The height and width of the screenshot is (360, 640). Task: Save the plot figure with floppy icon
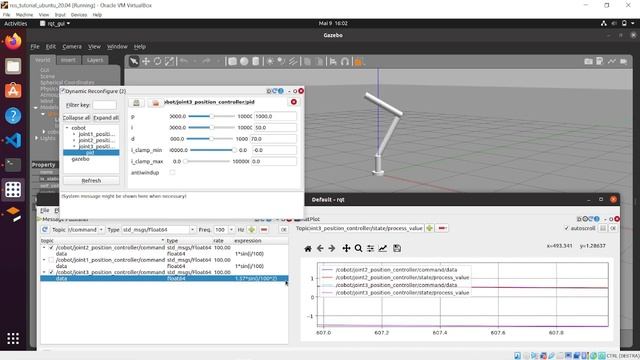[x=397, y=248]
